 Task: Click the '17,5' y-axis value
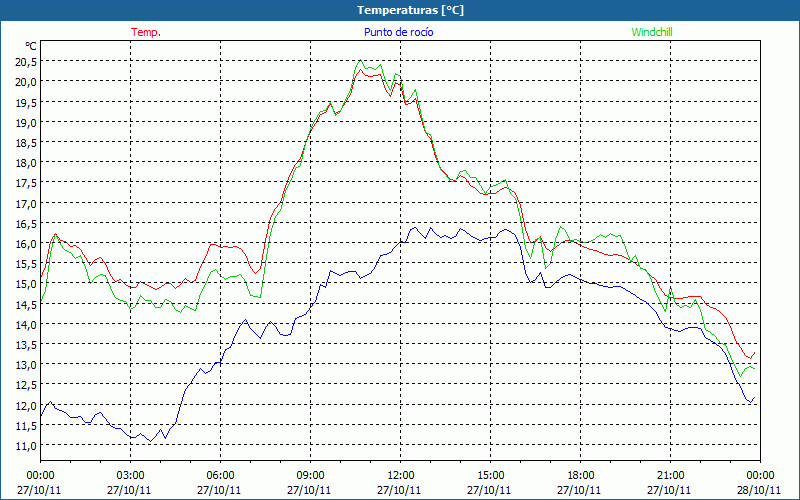click(26, 183)
